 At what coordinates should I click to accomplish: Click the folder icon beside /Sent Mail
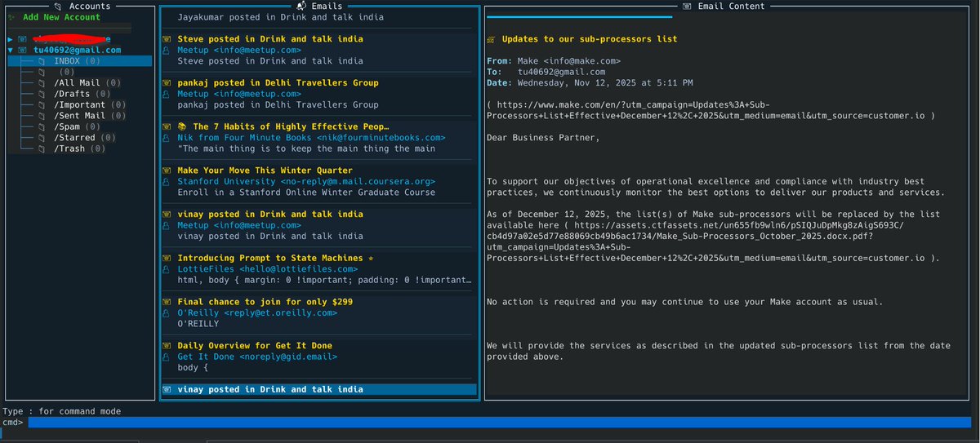[x=41, y=116]
